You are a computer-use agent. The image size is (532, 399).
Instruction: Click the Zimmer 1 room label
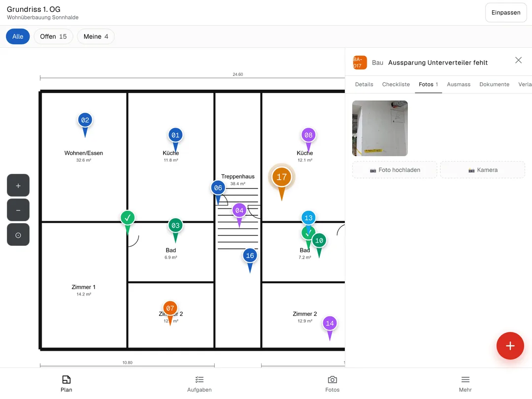(83, 287)
